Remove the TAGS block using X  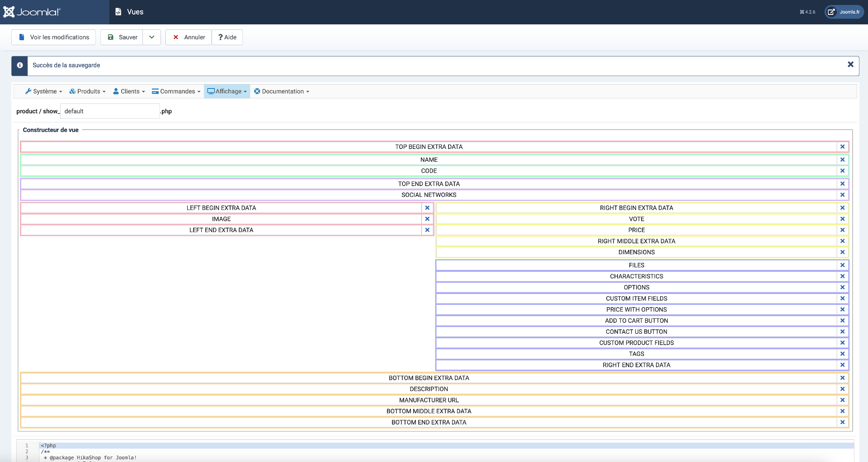click(x=842, y=354)
